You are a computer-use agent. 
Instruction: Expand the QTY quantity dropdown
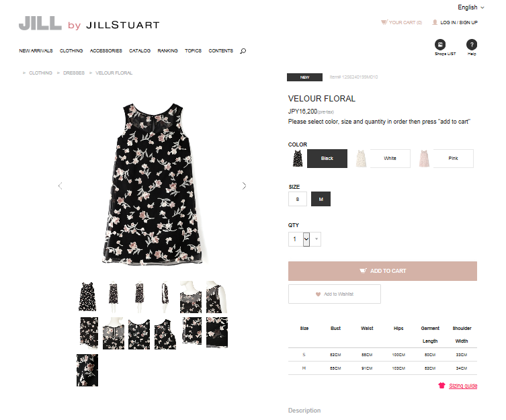[x=306, y=239]
